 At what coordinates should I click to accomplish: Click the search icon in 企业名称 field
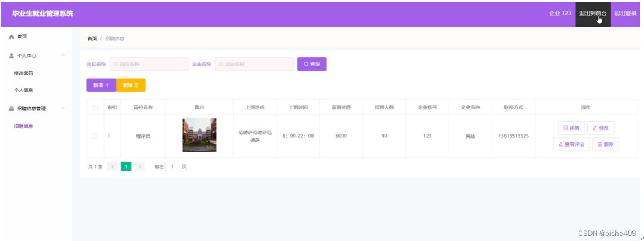(221, 64)
